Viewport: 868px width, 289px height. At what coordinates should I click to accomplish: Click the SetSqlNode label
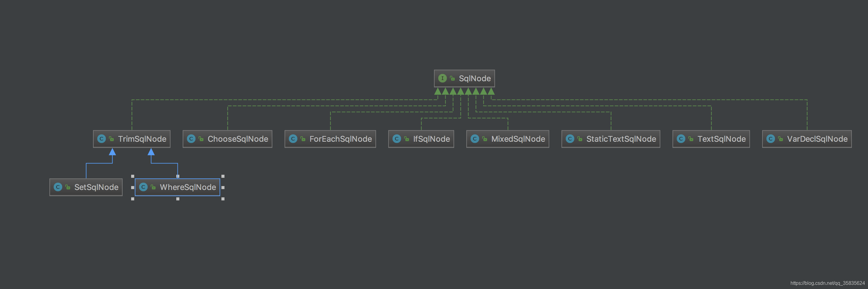96,187
